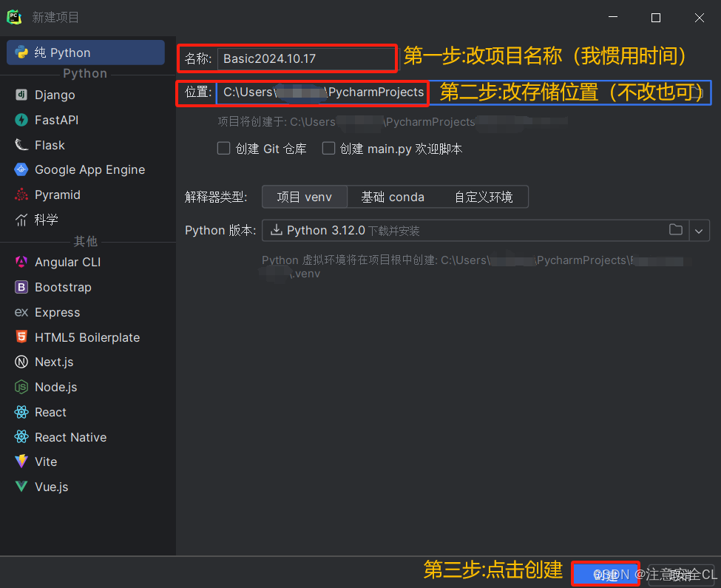Select the Express ex icon

click(21, 312)
